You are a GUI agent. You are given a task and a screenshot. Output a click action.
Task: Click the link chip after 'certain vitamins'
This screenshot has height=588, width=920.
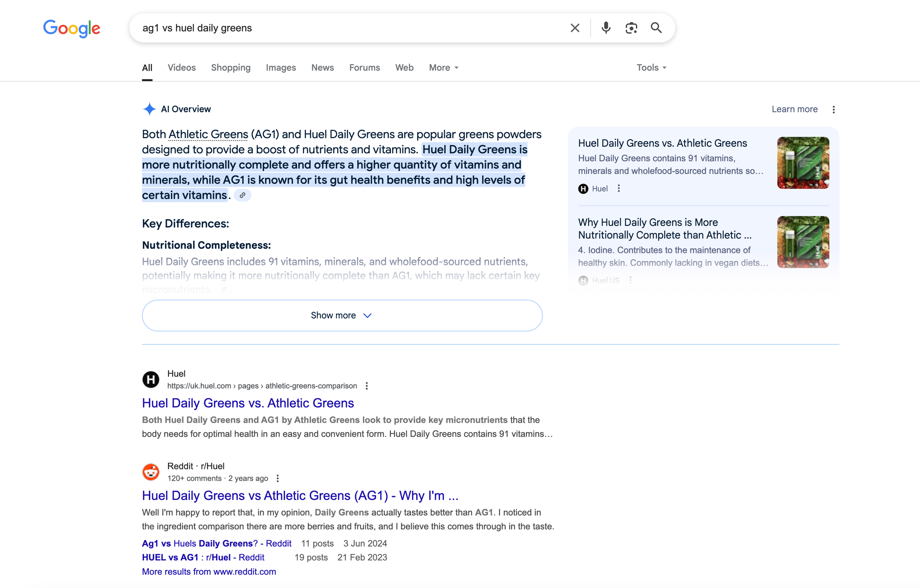pyautogui.click(x=242, y=195)
